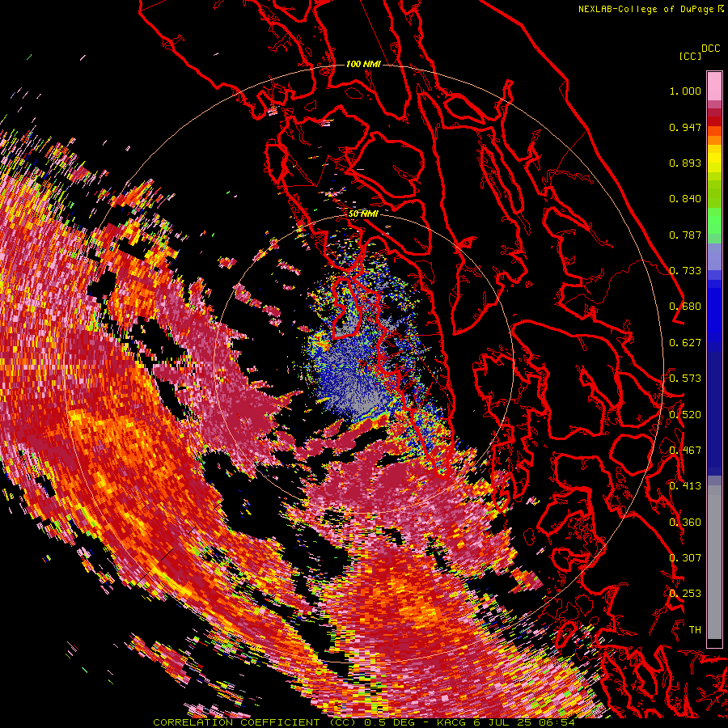Image resolution: width=728 pixels, height=728 pixels.
Task: Click the KACG station identifier
Action: click(x=451, y=722)
